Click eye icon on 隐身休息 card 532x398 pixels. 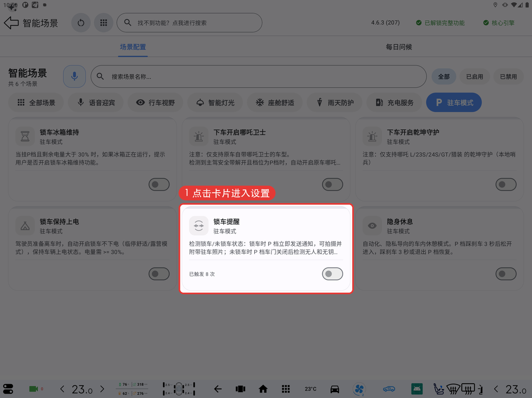[372, 226]
